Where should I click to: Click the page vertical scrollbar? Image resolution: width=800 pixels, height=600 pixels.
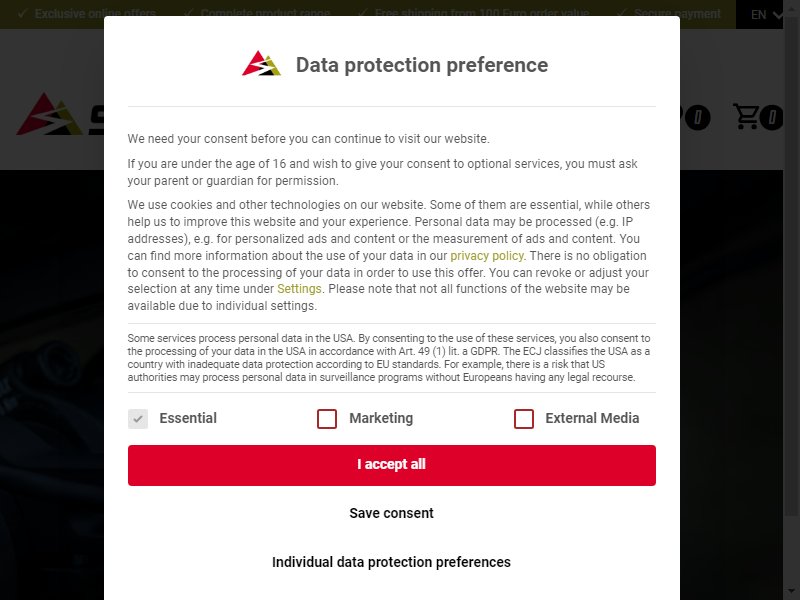[x=791, y=300]
